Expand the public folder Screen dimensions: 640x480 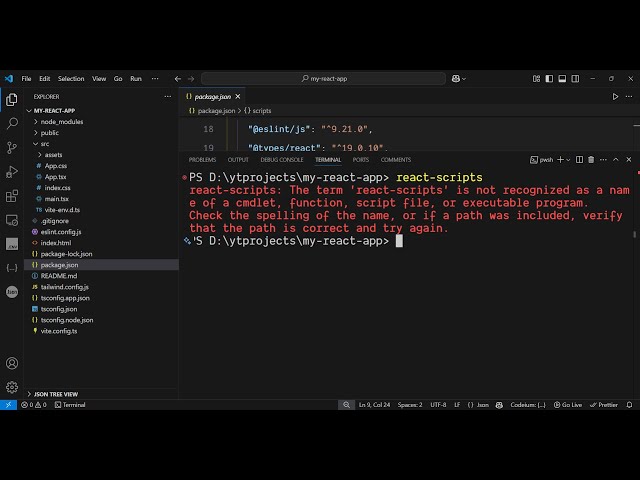(x=36, y=133)
